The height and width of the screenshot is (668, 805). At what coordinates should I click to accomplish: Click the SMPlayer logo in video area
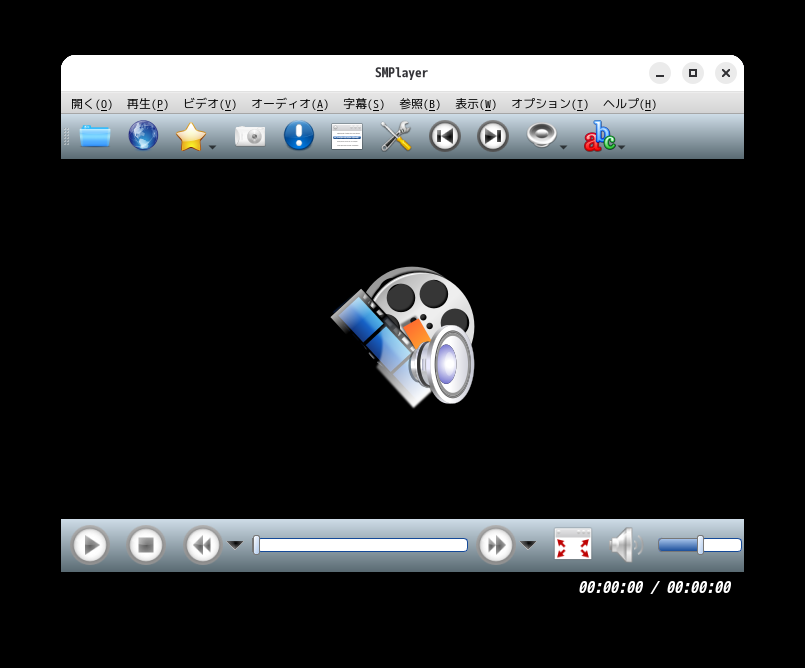tap(404, 337)
